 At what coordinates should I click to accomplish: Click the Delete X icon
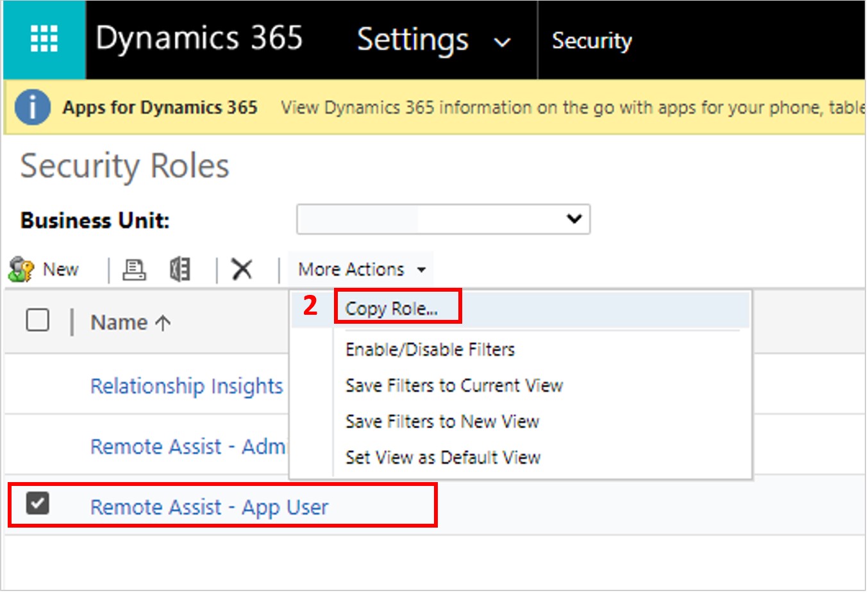[242, 269]
